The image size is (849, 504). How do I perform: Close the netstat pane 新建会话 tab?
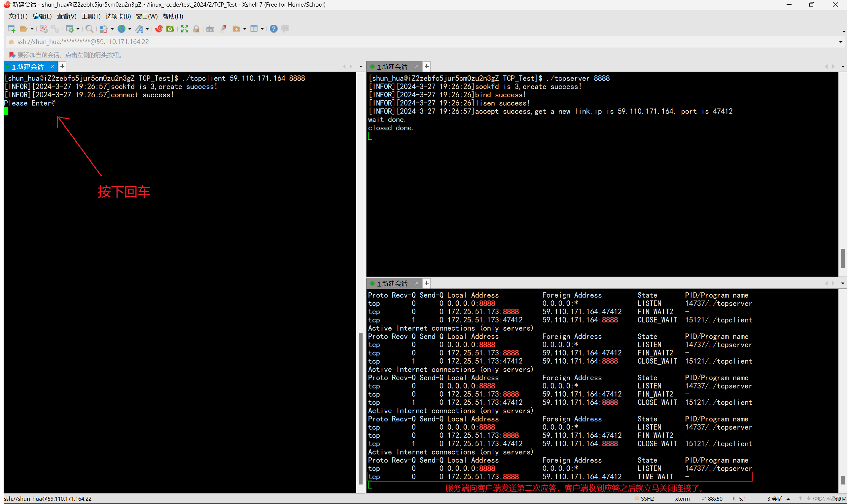(417, 283)
